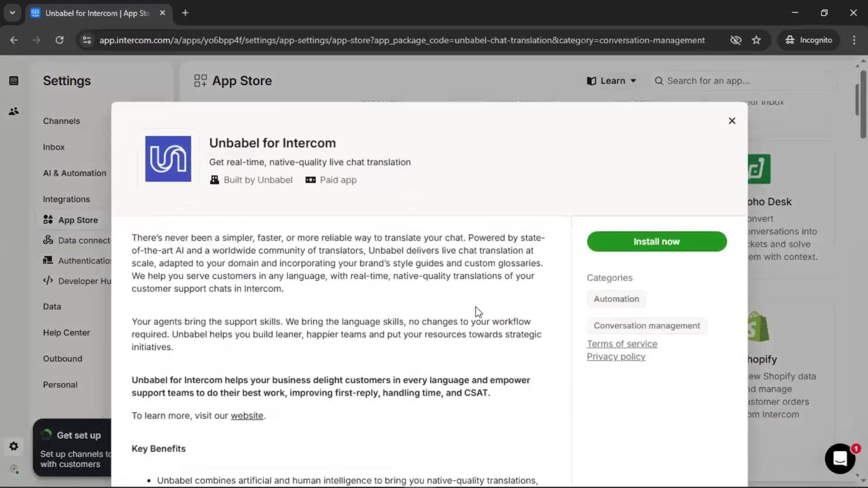Click the Authentication sidebar icon
The width and height of the screenshot is (868, 488).
pyautogui.click(x=48, y=260)
